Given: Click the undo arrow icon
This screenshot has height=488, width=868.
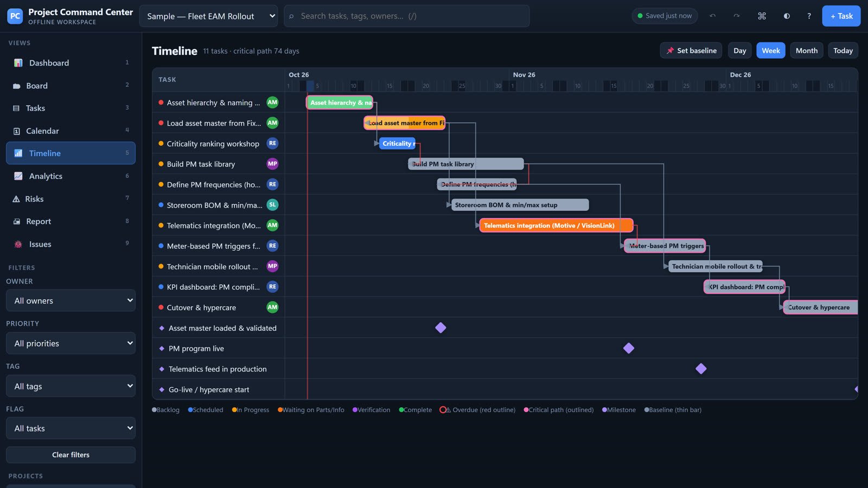Looking at the screenshot, I should [x=712, y=16].
